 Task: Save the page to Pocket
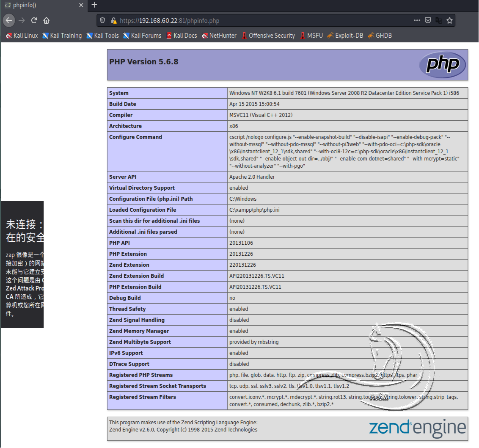[x=428, y=20]
